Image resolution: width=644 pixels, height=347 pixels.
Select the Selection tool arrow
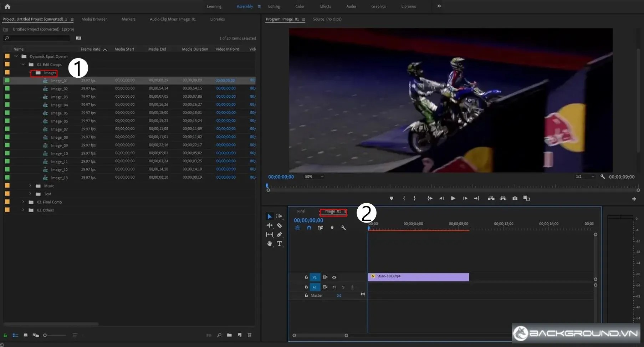pos(270,216)
